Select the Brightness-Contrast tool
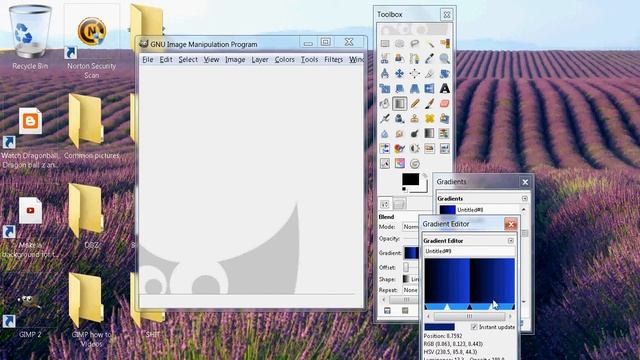The image size is (640, 360). pos(414,149)
